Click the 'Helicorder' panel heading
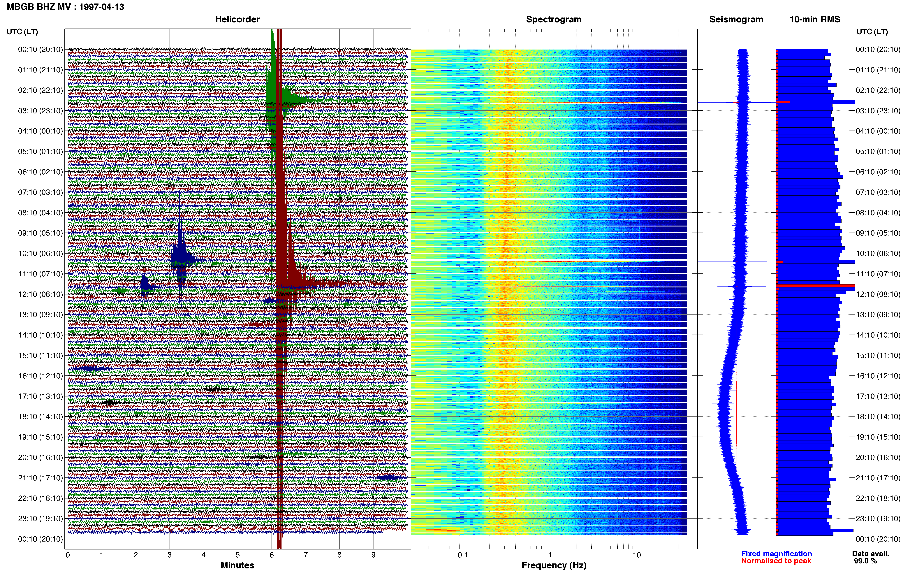This screenshot has height=578, width=924. click(237, 20)
